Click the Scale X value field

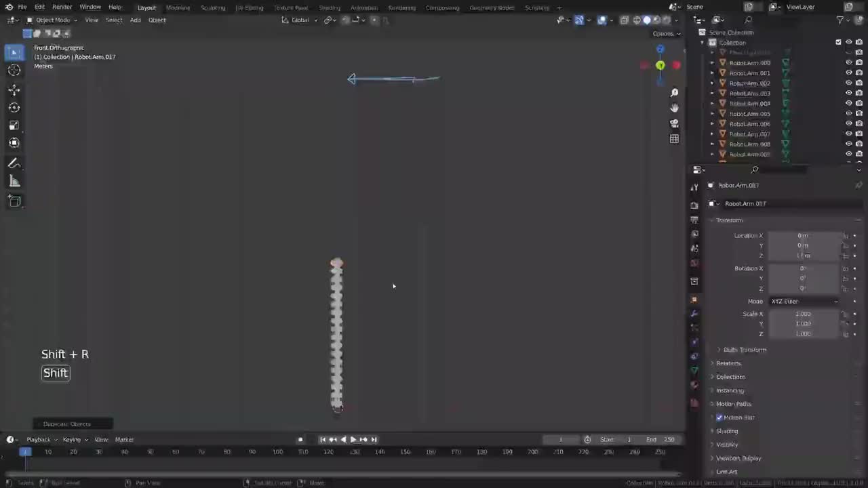click(804, 314)
